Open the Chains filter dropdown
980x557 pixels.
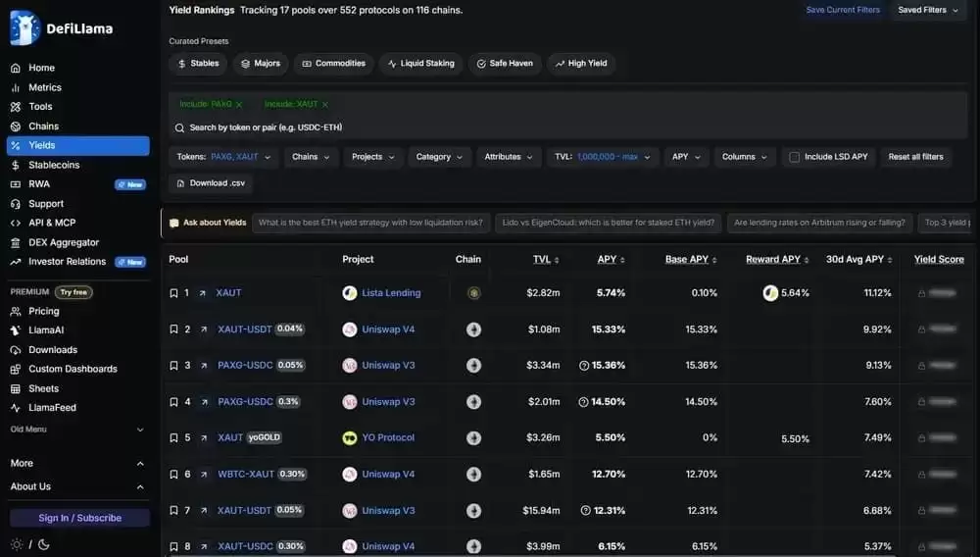point(311,157)
